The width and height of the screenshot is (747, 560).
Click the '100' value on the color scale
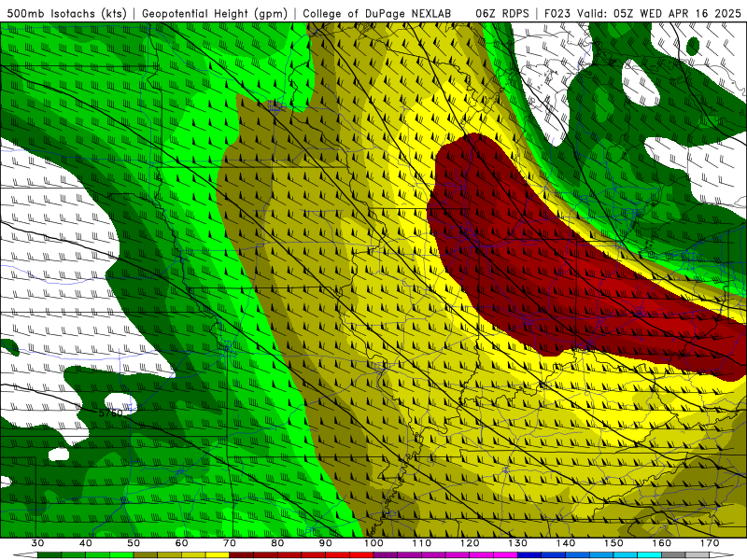coord(373,543)
